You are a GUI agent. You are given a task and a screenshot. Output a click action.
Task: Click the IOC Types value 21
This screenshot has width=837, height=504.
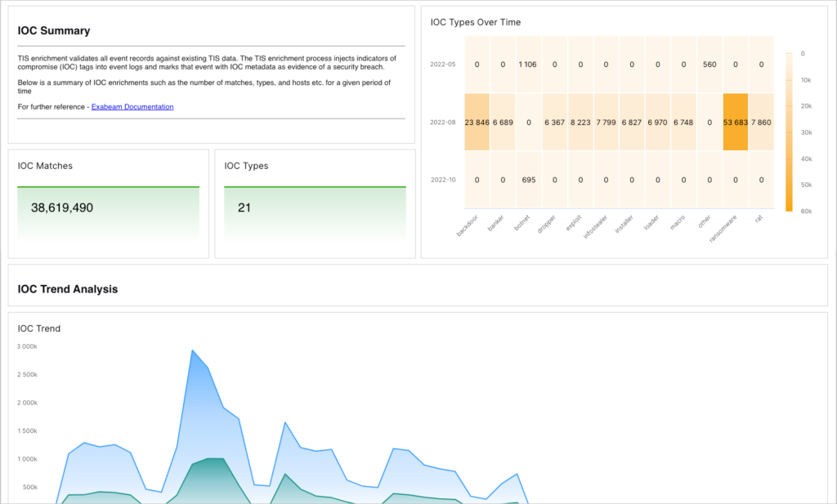pos(244,207)
